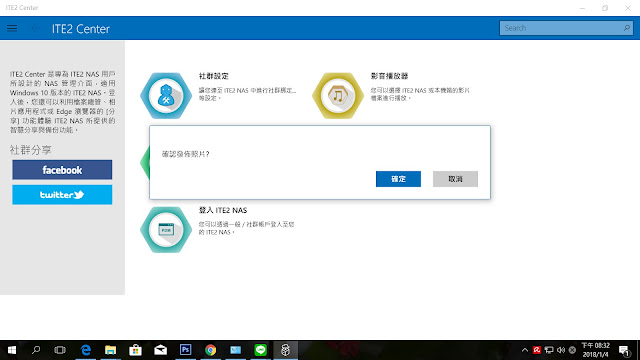This screenshot has height=360, width=640.
Task: Open the 社群設定 community settings icon
Action: [x=166, y=96]
